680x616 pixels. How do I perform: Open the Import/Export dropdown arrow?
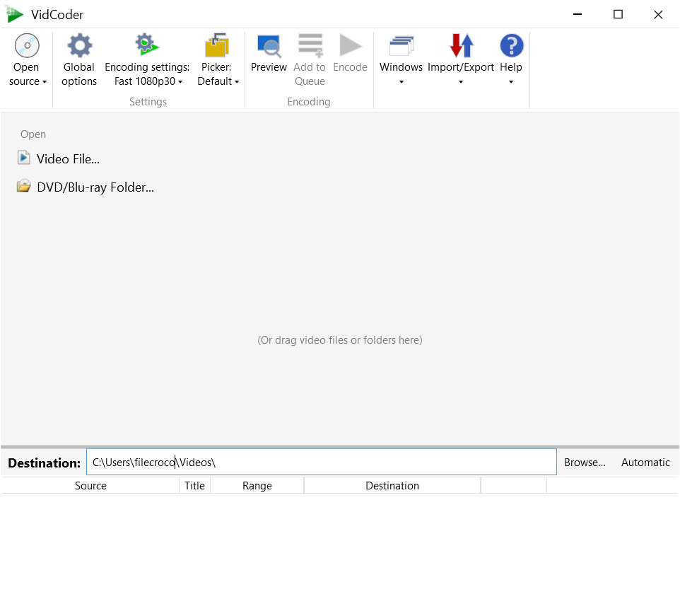[461, 82]
